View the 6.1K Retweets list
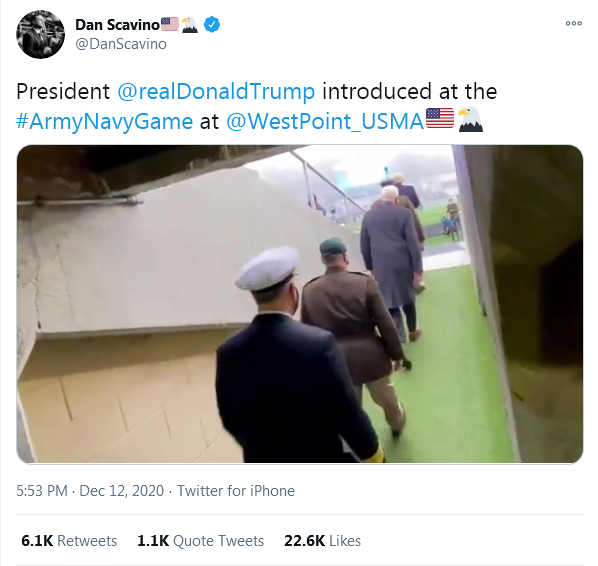Screen dimensions: 598x566 [69, 541]
